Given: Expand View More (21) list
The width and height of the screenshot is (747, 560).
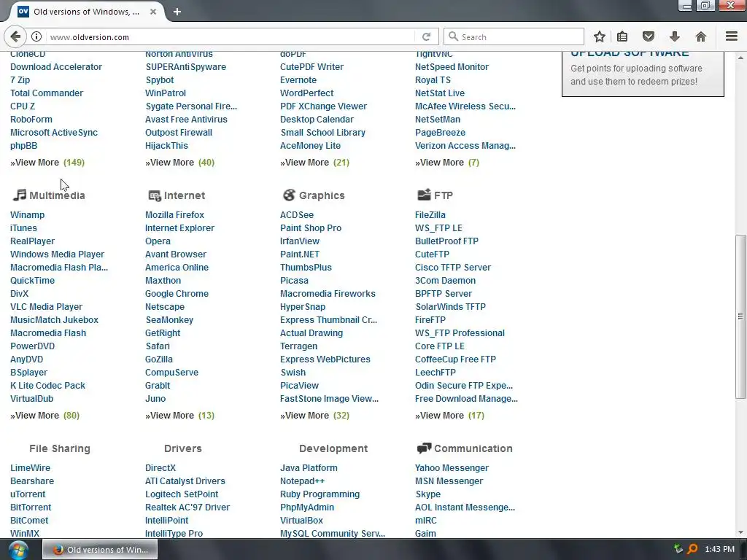Looking at the screenshot, I should (314, 163).
